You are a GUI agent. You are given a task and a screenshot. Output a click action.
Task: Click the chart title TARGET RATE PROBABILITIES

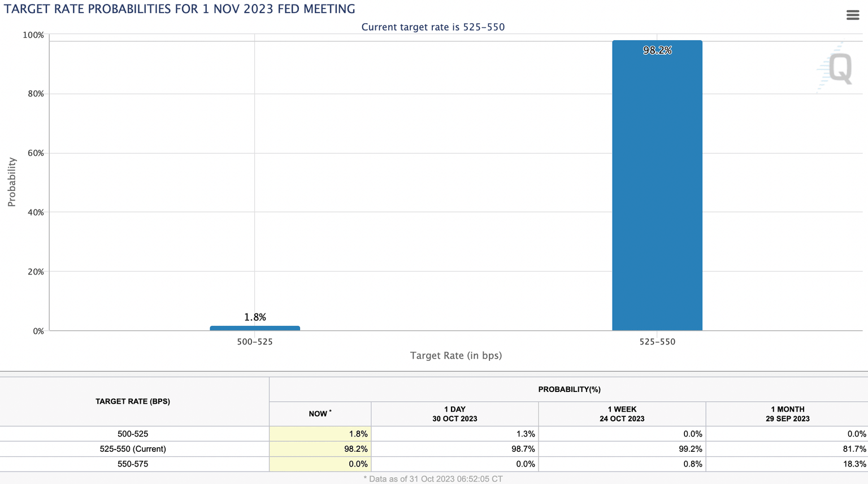179,9
